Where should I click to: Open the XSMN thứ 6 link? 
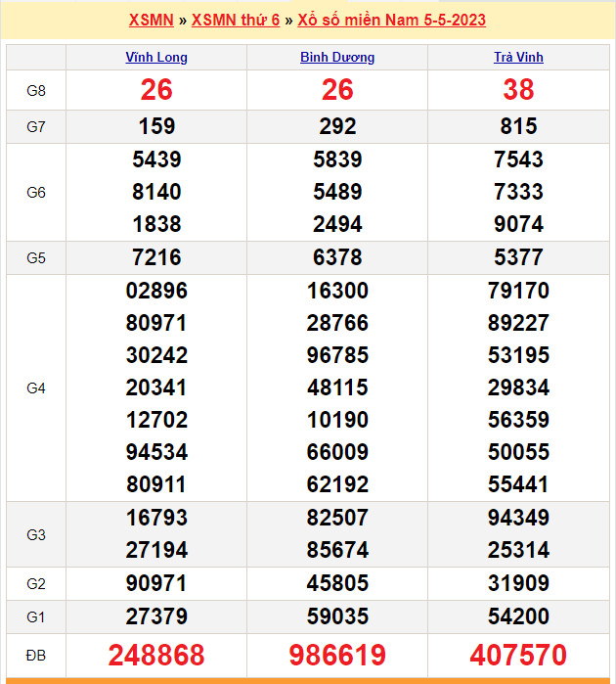click(x=235, y=20)
